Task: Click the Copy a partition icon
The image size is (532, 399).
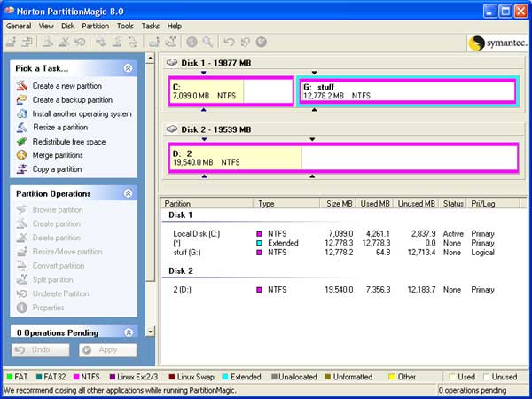Action: pyautogui.click(x=21, y=169)
